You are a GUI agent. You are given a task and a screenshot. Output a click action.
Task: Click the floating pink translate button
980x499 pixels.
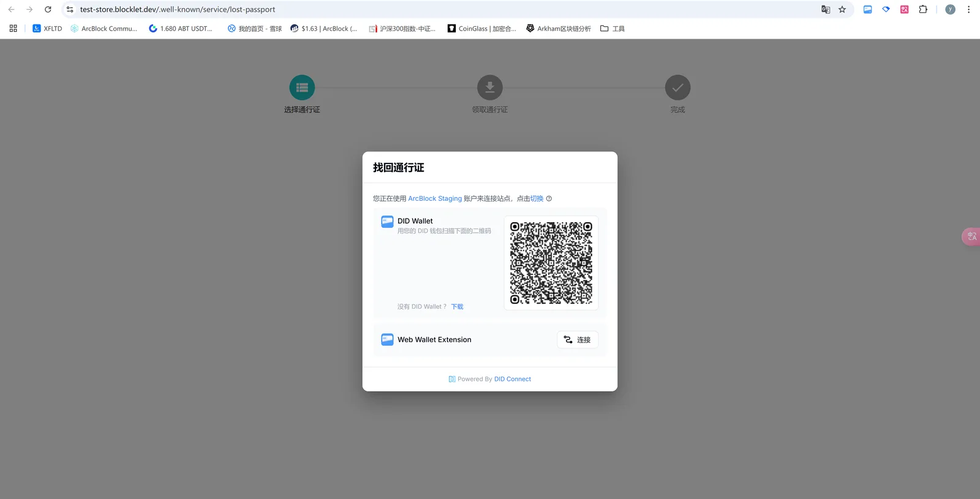pos(971,236)
